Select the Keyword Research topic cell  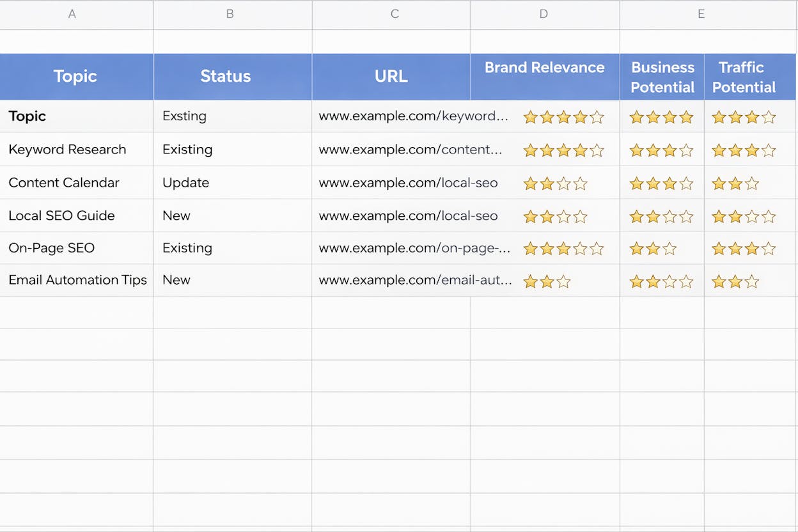click(x=76, y=150)
